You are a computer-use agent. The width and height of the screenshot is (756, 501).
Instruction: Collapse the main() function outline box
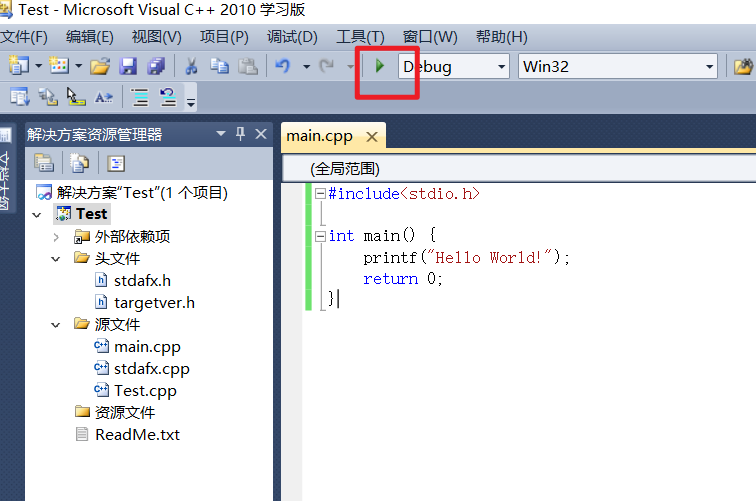click(x=320, y=236)
